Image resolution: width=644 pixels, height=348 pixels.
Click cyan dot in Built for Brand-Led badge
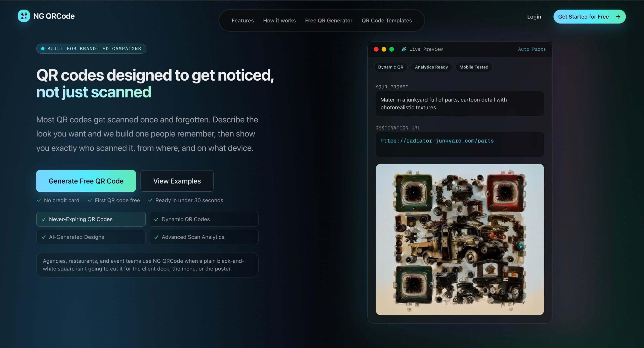point(43,49)
